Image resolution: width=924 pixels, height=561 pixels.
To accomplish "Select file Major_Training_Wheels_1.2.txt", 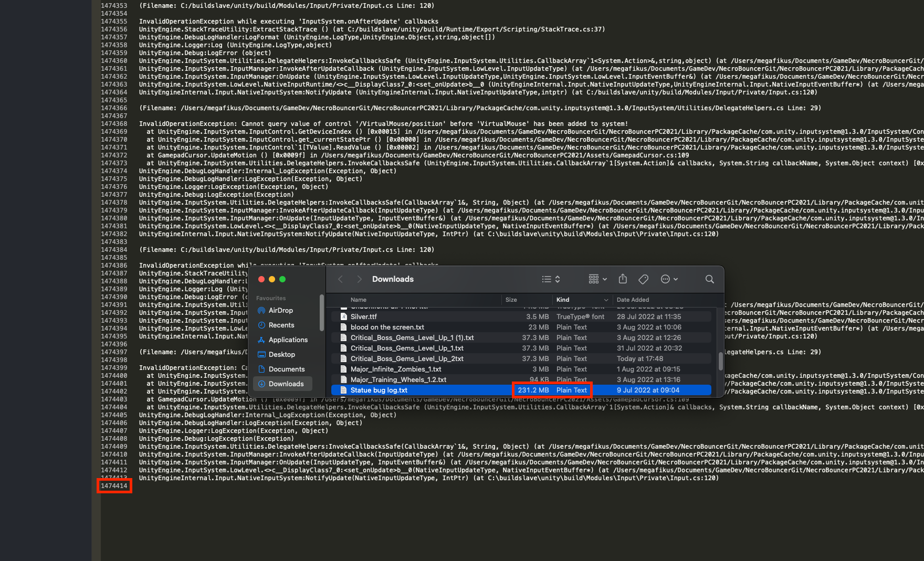I will (521, 380).
